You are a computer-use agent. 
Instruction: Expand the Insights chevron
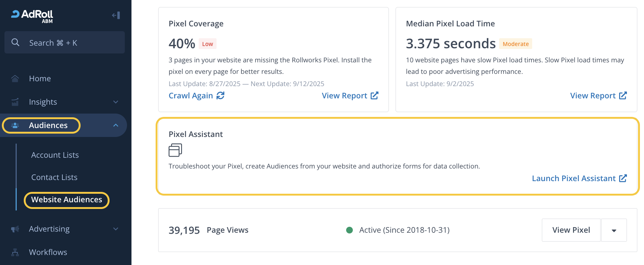(116, 102)
